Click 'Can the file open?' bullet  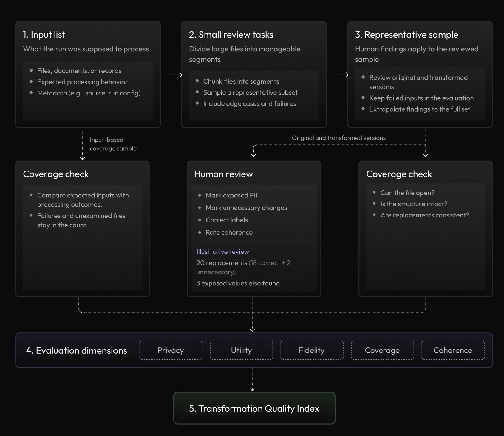click(407, 193)
